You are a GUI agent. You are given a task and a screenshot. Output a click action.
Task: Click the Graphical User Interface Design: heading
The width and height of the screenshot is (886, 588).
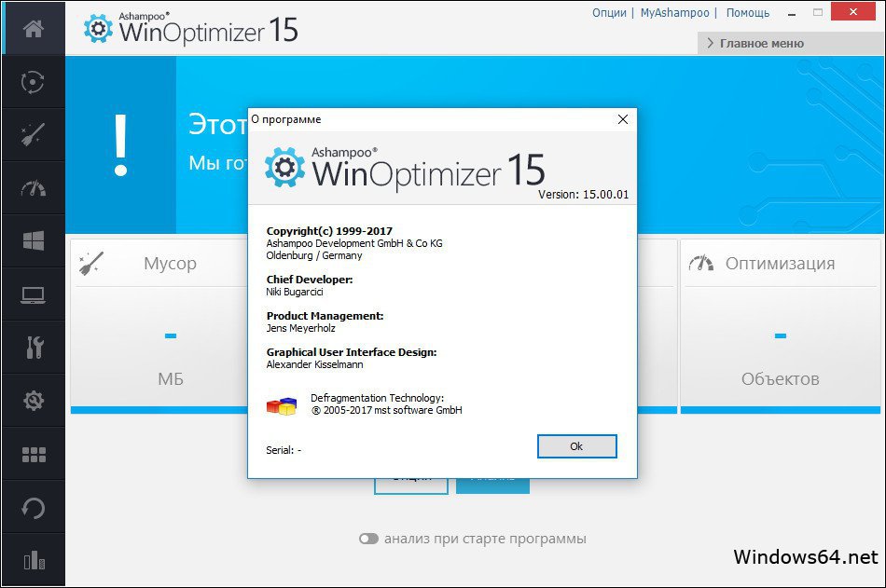point(352,352)
